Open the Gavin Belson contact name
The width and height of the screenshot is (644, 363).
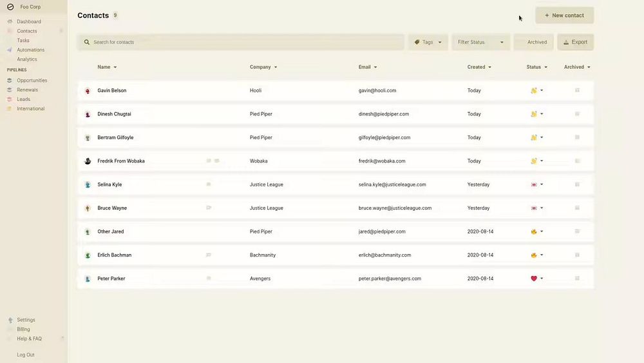click(111, 90)
